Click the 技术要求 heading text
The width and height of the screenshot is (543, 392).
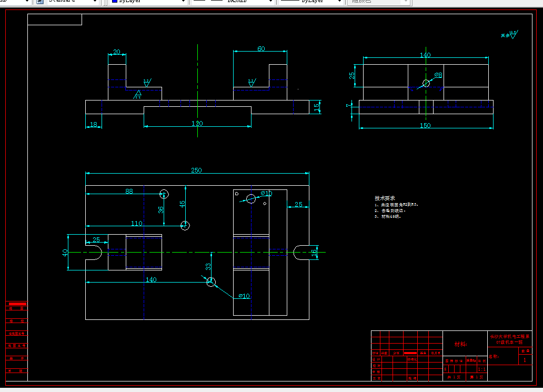(385, 198)
